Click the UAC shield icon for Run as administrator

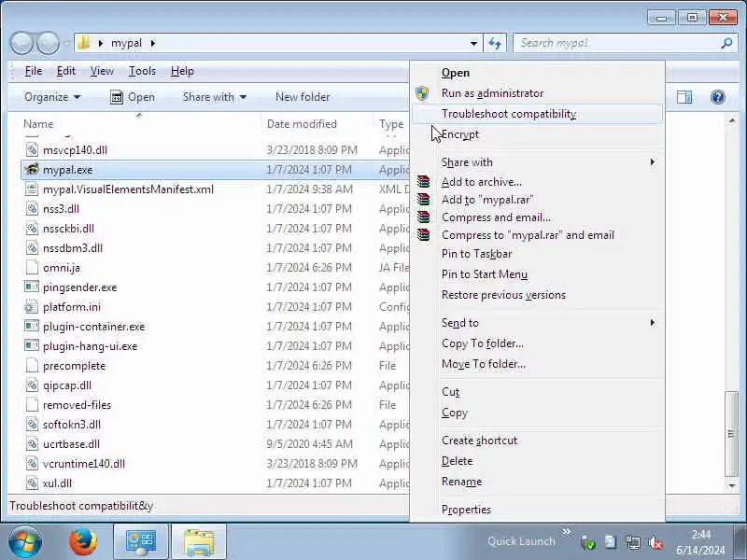tap(422, 93)
